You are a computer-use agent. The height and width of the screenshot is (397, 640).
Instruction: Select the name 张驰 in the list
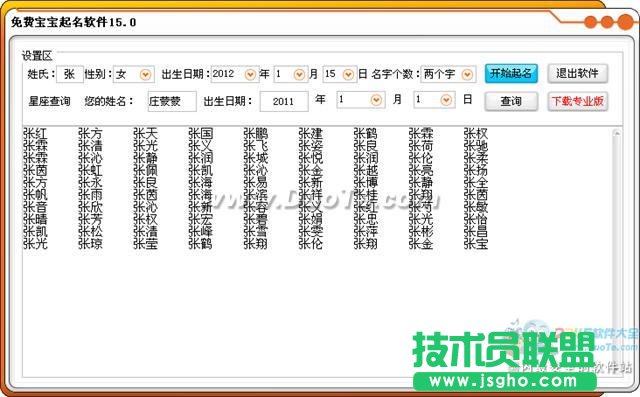476,146
